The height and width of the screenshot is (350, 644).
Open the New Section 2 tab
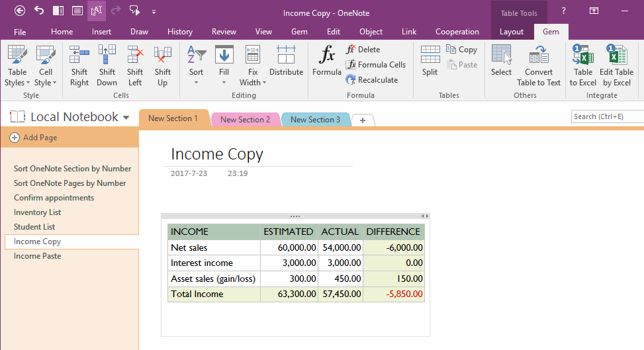pos(245,120)
